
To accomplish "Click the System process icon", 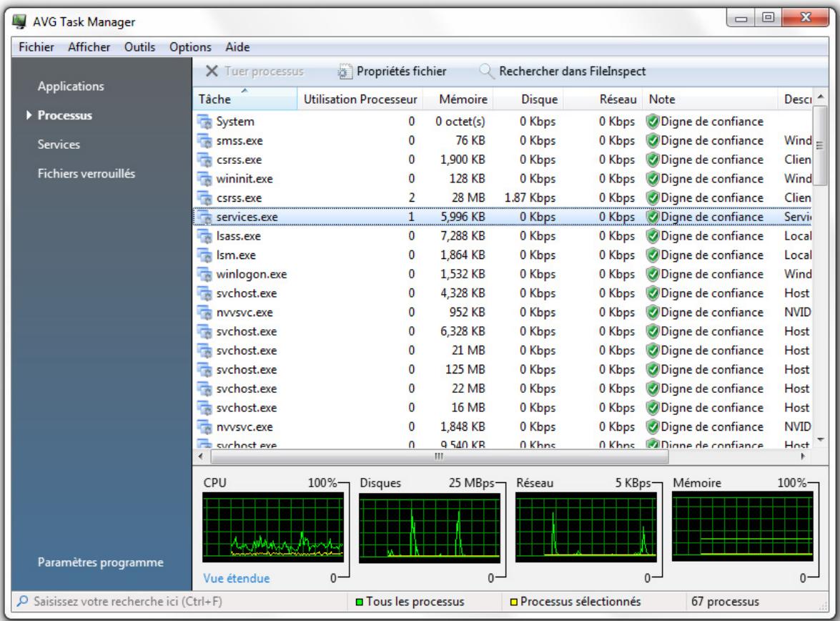I will (204, 122).
